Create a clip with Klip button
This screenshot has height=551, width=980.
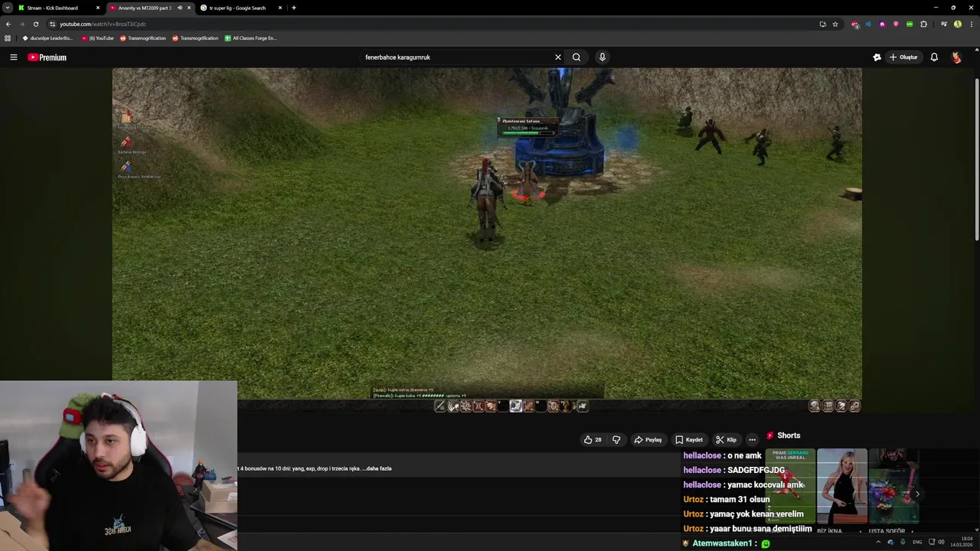[x=726, y=440]
